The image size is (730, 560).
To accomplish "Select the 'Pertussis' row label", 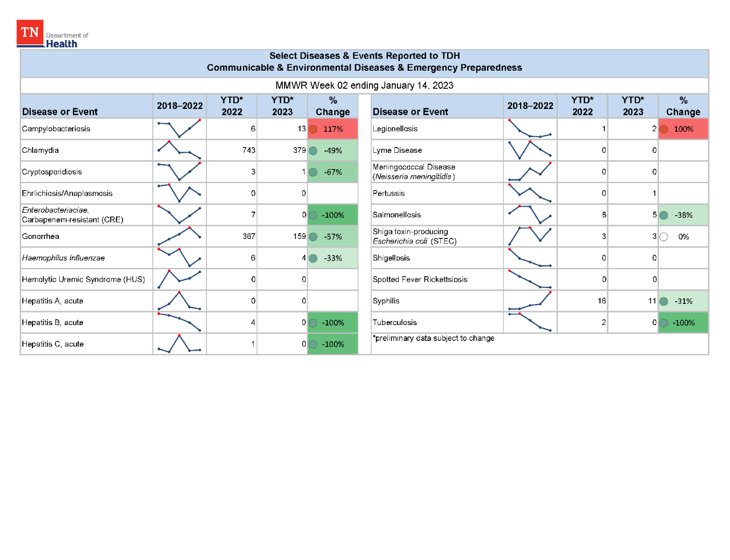I will (389, 193).
